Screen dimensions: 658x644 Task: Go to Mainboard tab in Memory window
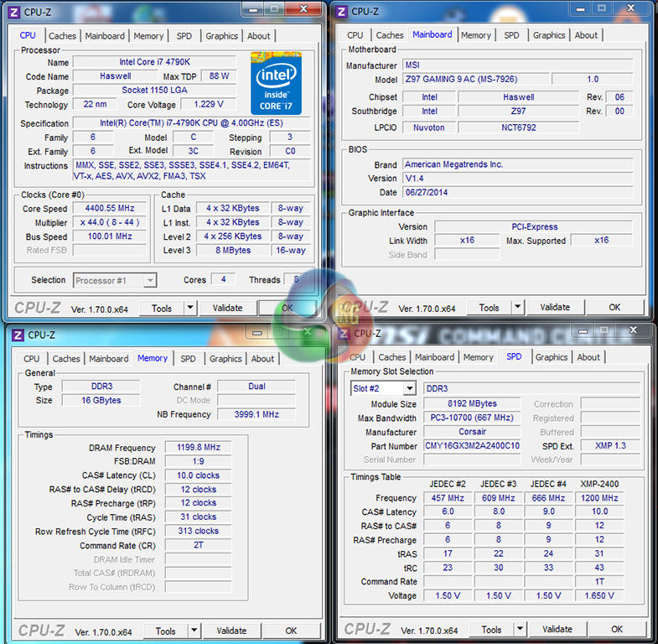tap(109, 359)
